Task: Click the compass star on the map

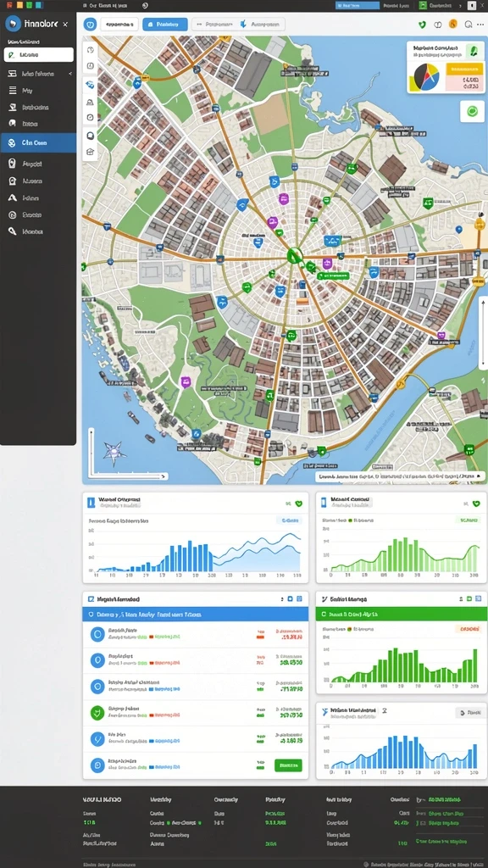Action: pos(114,453)
